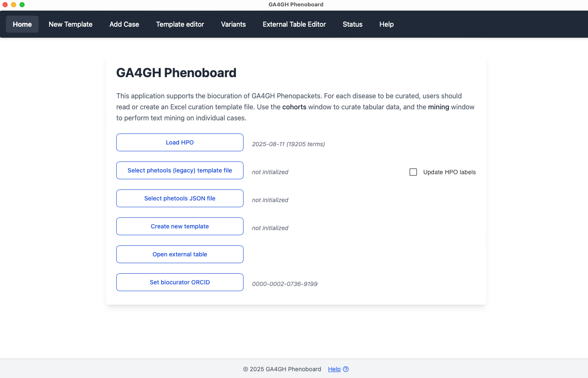
Task: Open the Help question mark icon in footer
Action: point(346,369)
